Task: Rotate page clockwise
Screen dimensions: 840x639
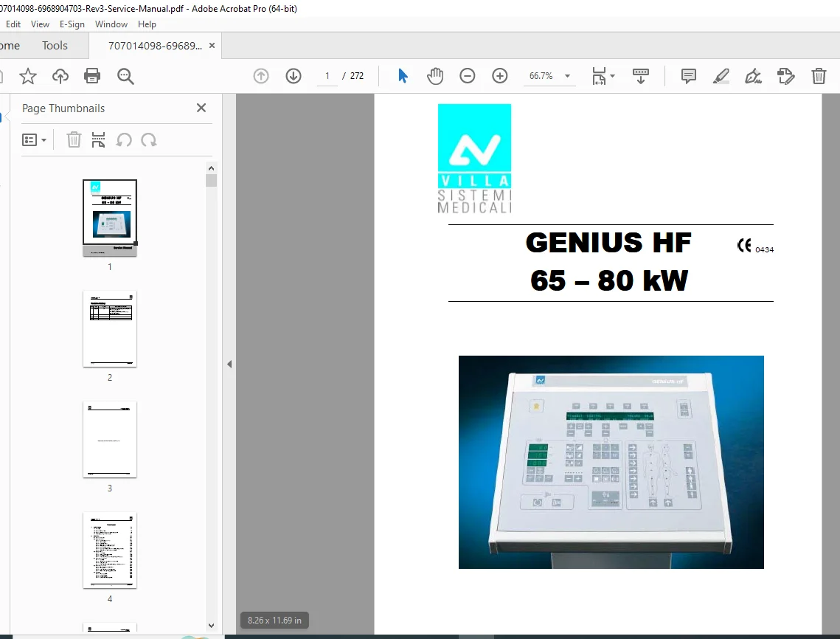Action: [x=148, y=140]
